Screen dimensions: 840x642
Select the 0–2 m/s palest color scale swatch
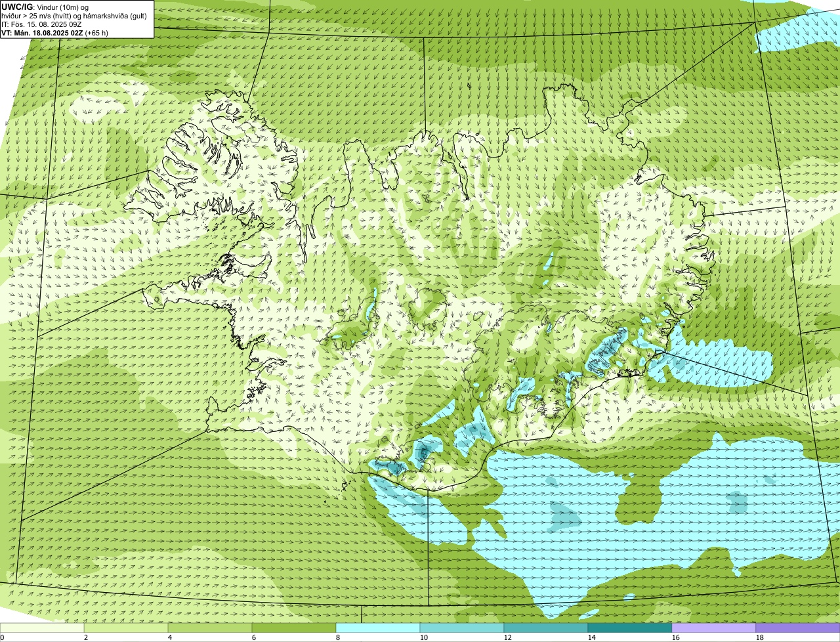(x=42, y=628)
